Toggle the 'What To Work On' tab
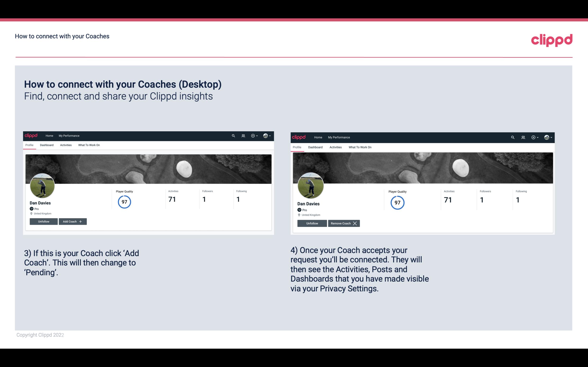The height and width of the screenshot is (367, 588). (88, 145)
